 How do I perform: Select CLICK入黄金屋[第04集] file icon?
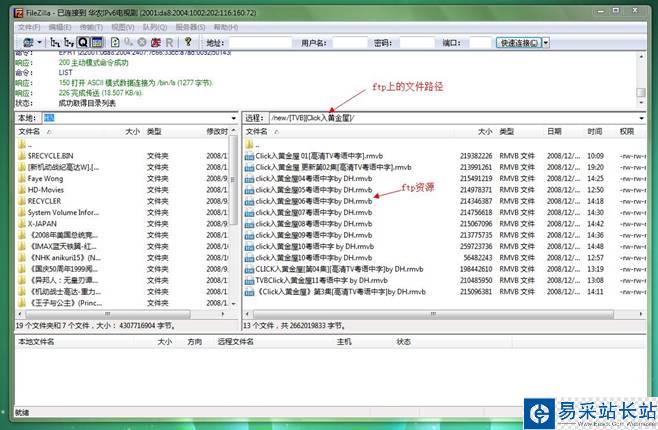(249, 269)
